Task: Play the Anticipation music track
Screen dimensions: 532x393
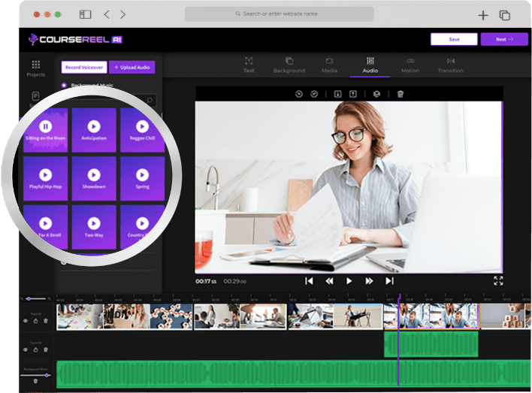Action: (94, 126)
